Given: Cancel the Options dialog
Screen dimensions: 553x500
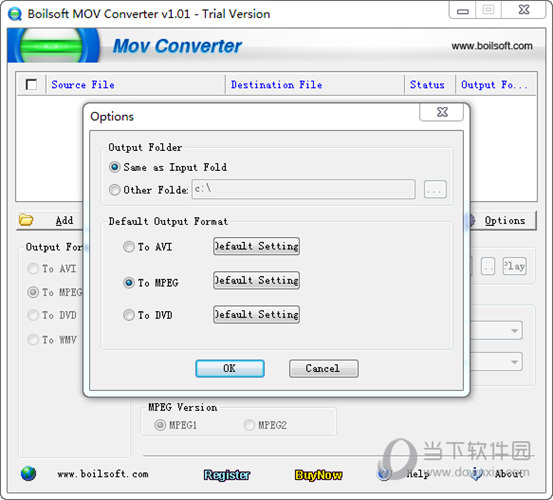Looking at the screenshot, I should tap(323, 368).
